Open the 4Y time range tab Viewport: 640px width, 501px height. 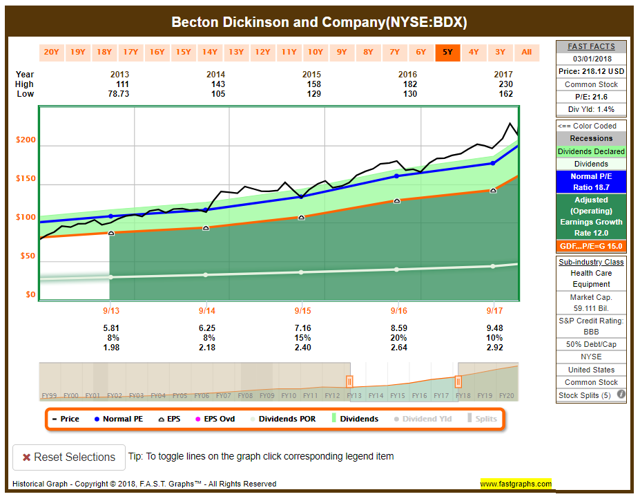coord(474,53)
